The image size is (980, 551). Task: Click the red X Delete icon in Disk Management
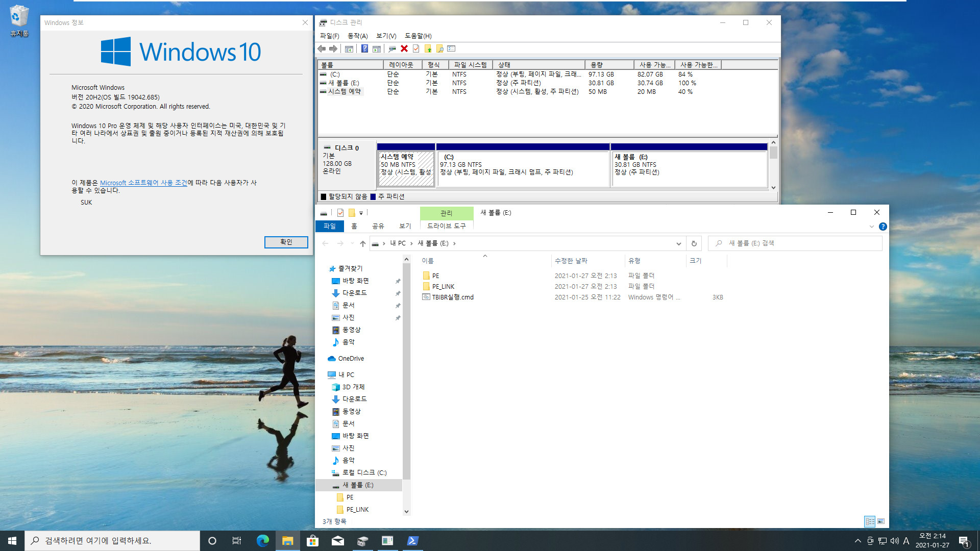(x=404, y=48)
